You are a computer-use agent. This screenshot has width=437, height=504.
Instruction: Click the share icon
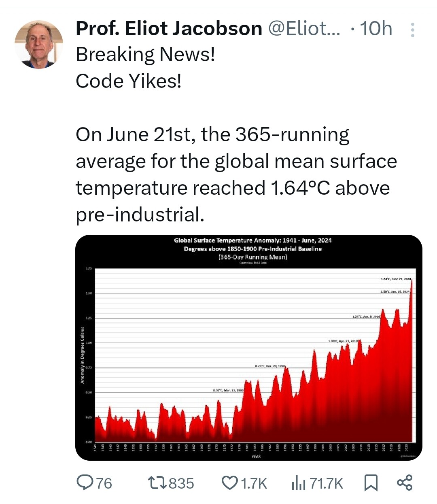click(405, 483)
